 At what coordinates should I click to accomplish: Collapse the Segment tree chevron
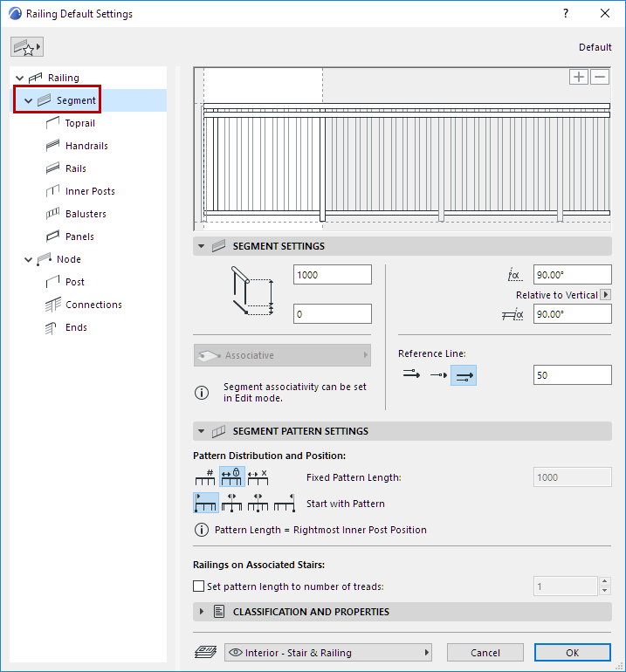coord(28,100)
